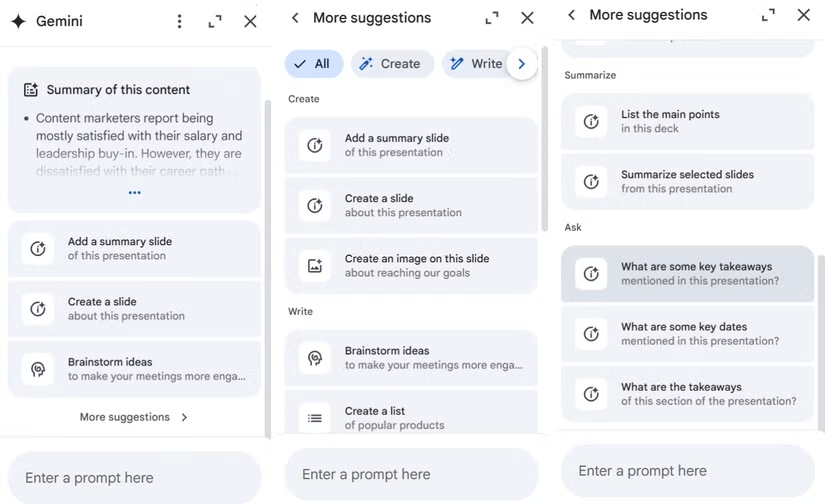The image size is (825, 504).
Task: Toggle the Write filter chip
Action: 476,64
